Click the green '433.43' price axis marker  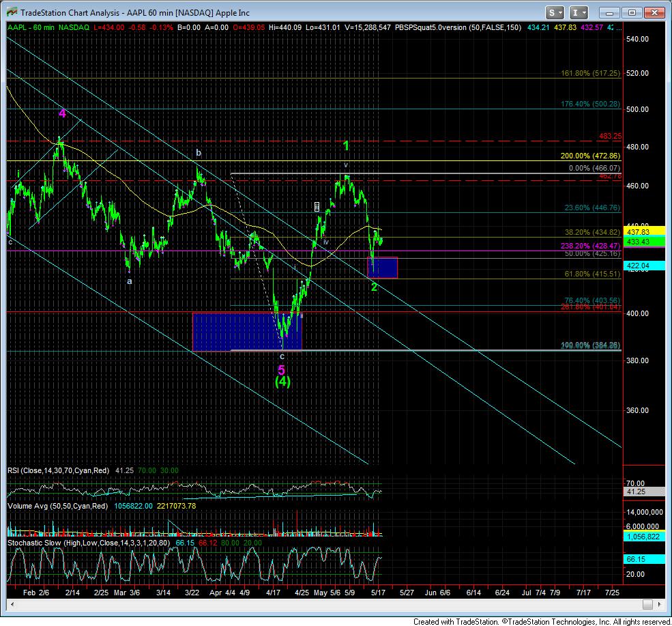[644, 242]
